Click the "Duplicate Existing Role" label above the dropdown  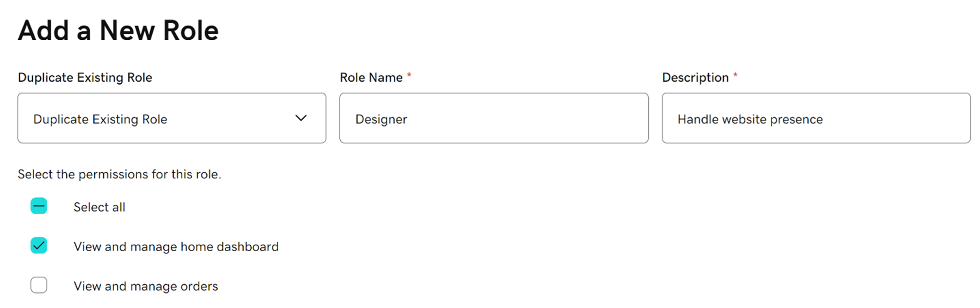(x=85, y=77)
